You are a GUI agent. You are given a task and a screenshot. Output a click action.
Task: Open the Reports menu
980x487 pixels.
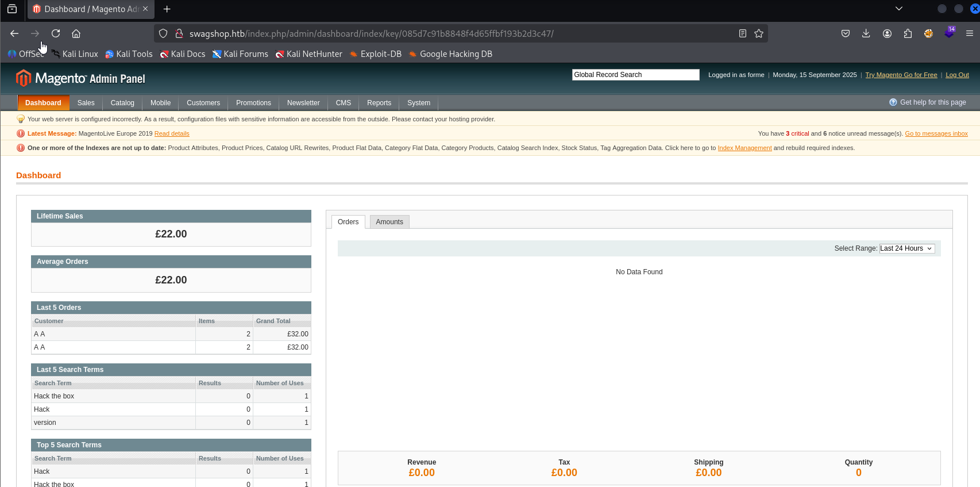(x=379, y=103)
